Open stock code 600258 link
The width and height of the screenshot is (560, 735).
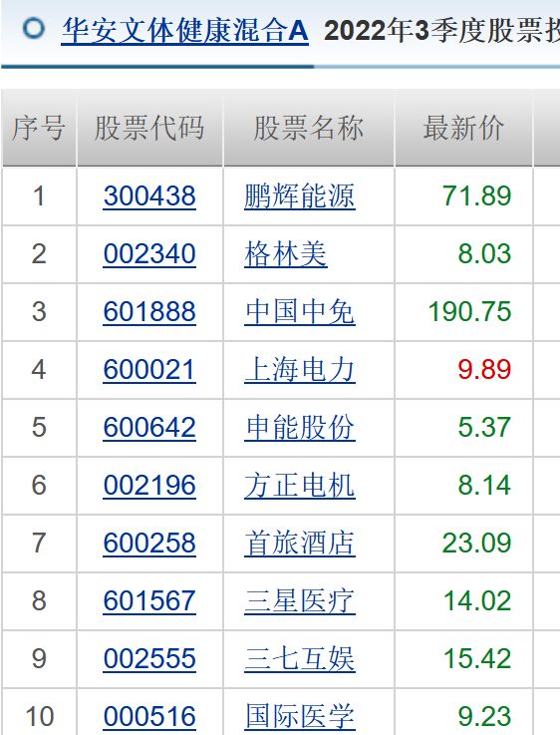(x=149, y=543)
